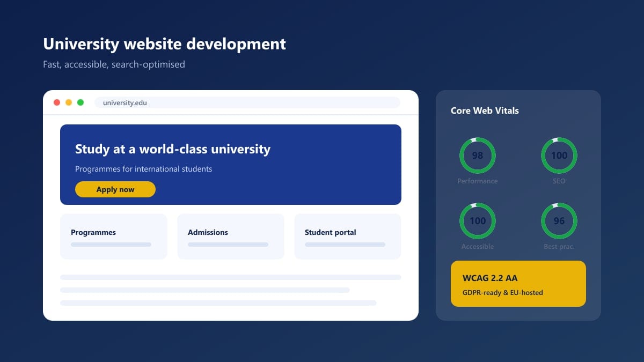The height and width of the screenshot is (362, 644).
Task: Click 'Fast, accessible, search-optimised' subtitle
Action: 114,64
